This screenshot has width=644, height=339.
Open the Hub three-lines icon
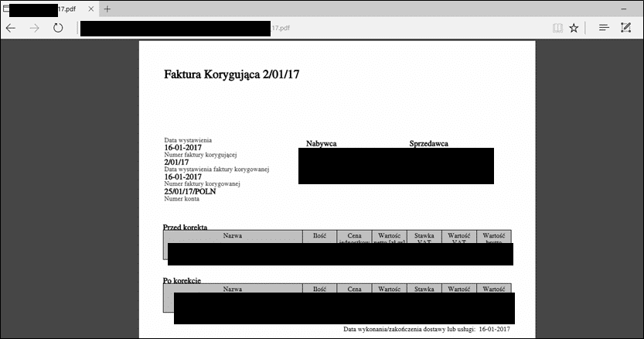tap(604, 28)
